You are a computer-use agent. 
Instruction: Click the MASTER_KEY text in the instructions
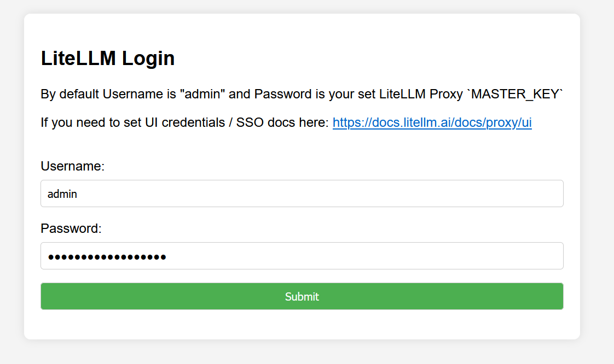pos(514,93)
